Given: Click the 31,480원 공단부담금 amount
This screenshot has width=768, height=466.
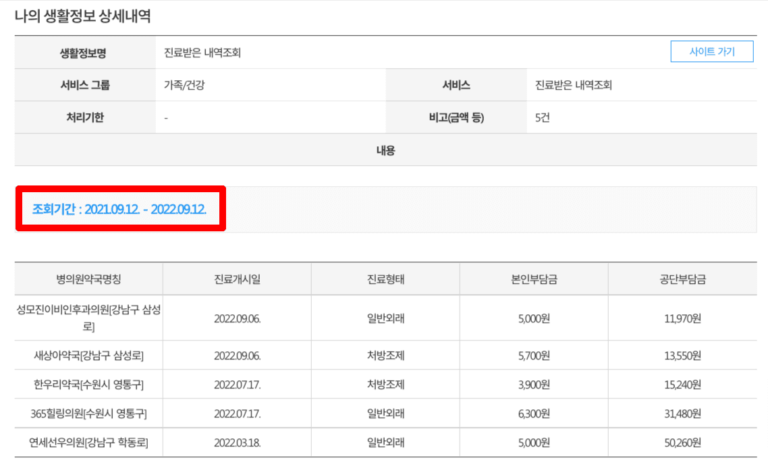Looking at the screenshot, I should [682, 413].
